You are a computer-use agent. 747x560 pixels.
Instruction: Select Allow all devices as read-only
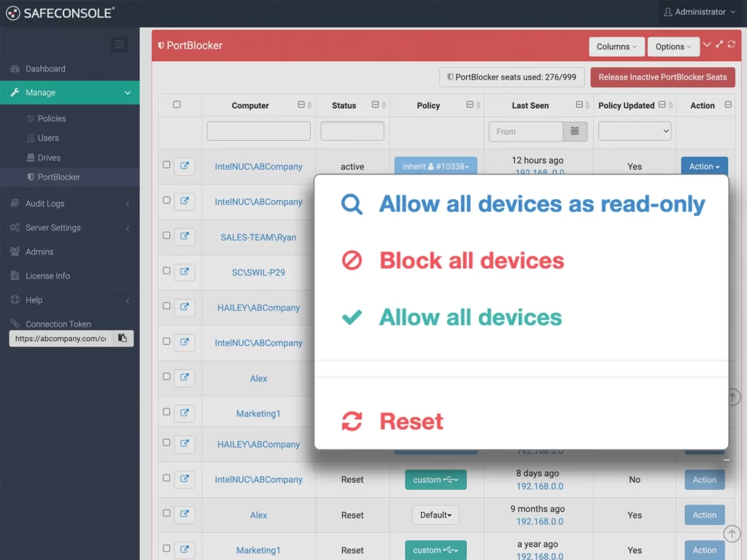[541, 204]
